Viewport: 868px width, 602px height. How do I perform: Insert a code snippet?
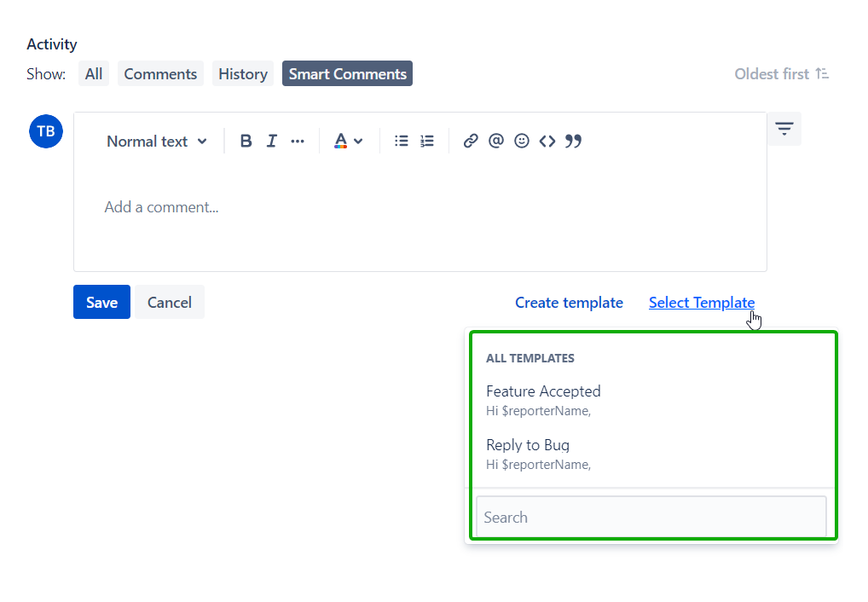pyautogui.click(x=547, y=142)
